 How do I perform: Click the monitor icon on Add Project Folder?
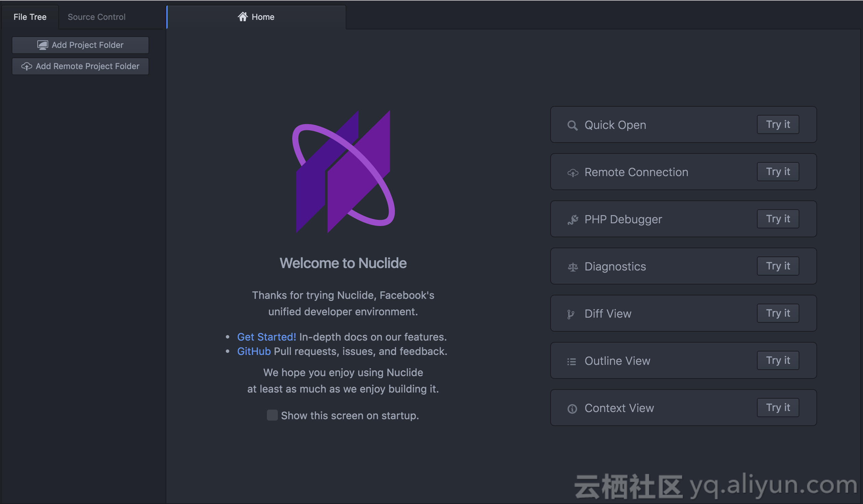tap(42, 45)
